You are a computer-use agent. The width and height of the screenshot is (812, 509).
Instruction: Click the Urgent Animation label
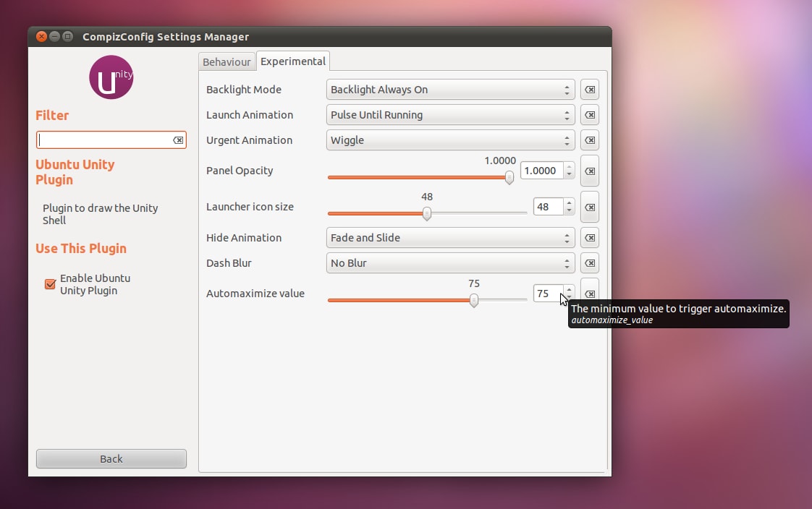coord(249,140)
